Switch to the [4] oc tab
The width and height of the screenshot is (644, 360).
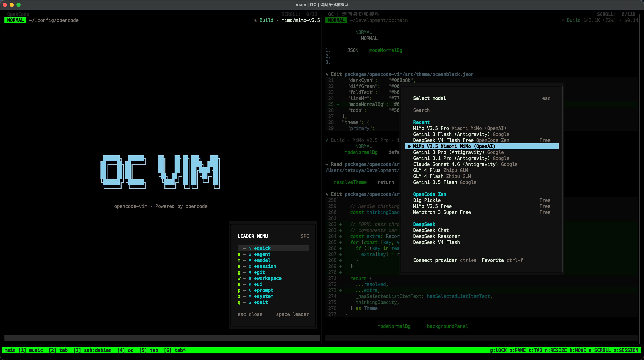point(125,350)
